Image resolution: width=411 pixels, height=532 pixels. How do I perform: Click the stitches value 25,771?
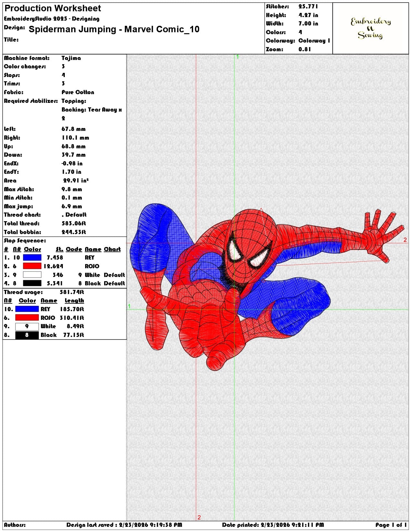[x=308, y=6]
